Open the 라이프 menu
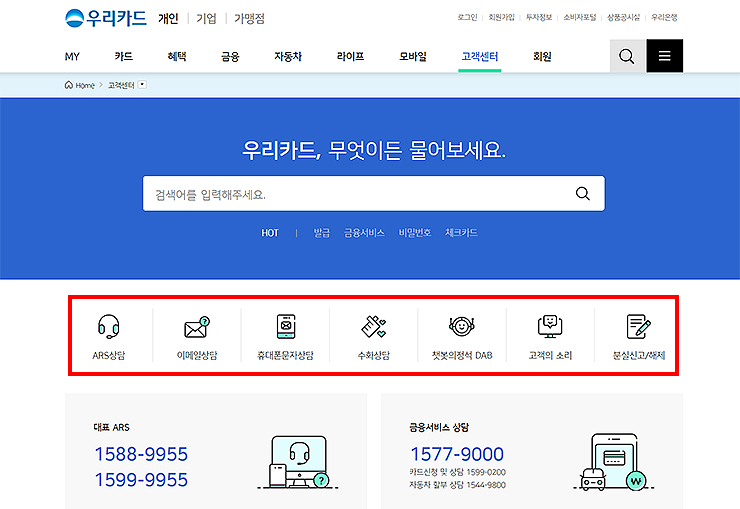Screen dimensions: 740x509 point(351,57)
